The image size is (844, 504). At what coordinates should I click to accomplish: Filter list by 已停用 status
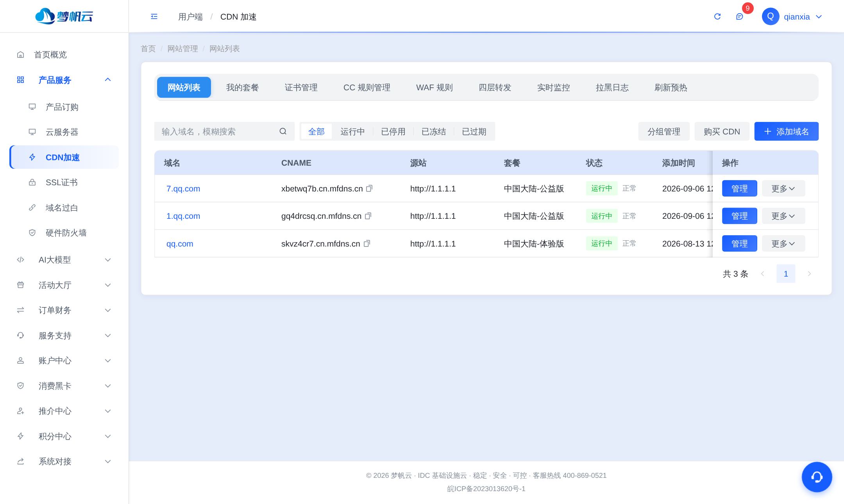tap(393, 131)
